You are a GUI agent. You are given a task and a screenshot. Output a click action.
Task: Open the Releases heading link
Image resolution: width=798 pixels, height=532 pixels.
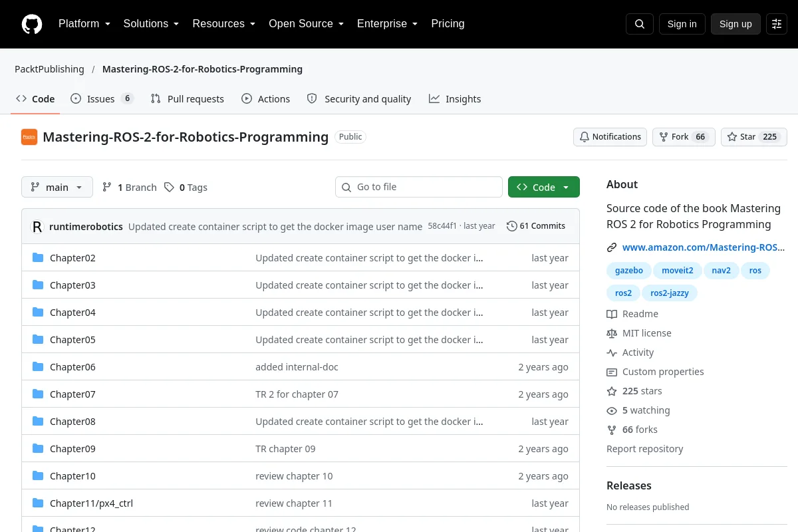[629, 485]
